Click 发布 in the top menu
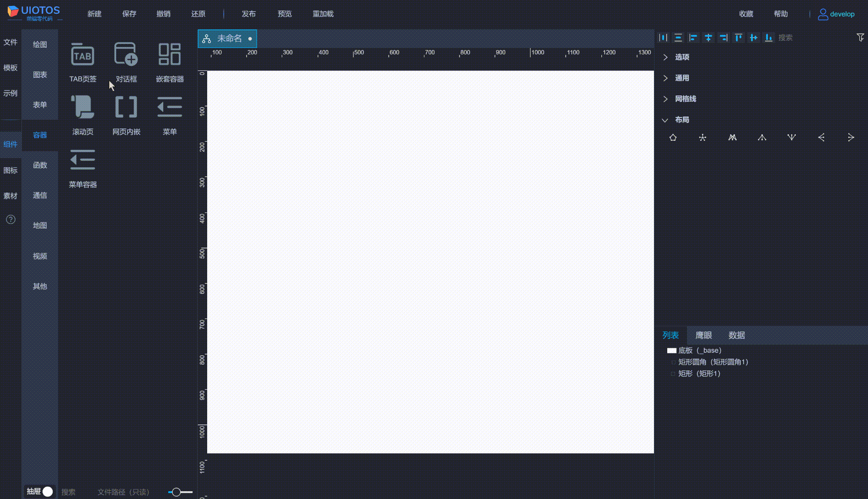Screen dimensions: 868x499 click(x=248, y=14)
